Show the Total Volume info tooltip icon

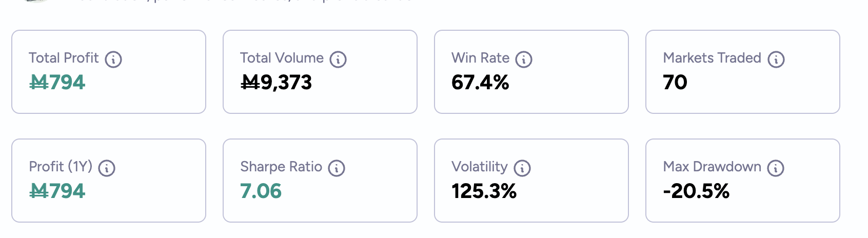(x=338, y=60)
